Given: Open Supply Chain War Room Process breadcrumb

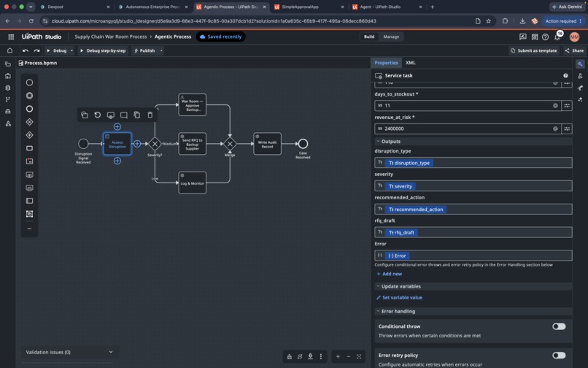Looking at the screenshot, I should click(x=111, y=37).
